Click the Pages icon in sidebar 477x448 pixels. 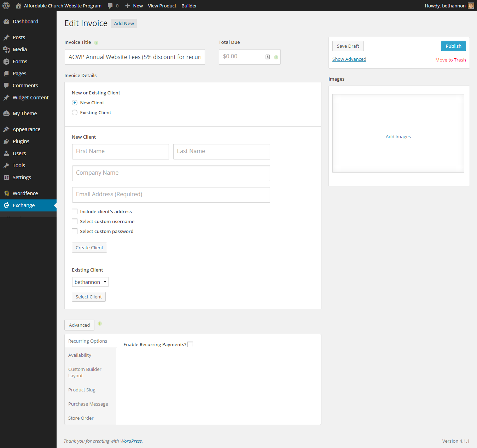6,74
